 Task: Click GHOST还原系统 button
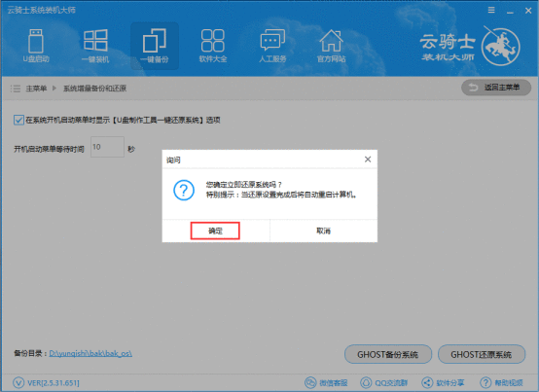482,354
